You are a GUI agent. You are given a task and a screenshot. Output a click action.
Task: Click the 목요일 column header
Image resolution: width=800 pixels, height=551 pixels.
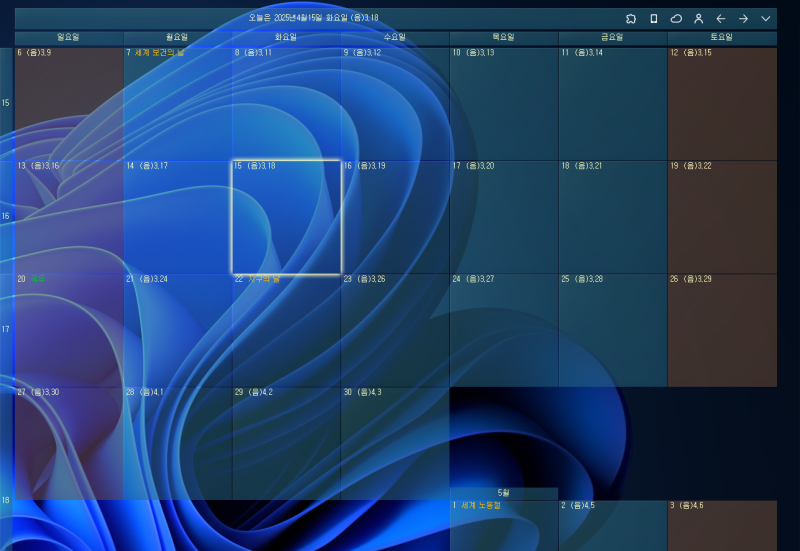tap(504, 37)
